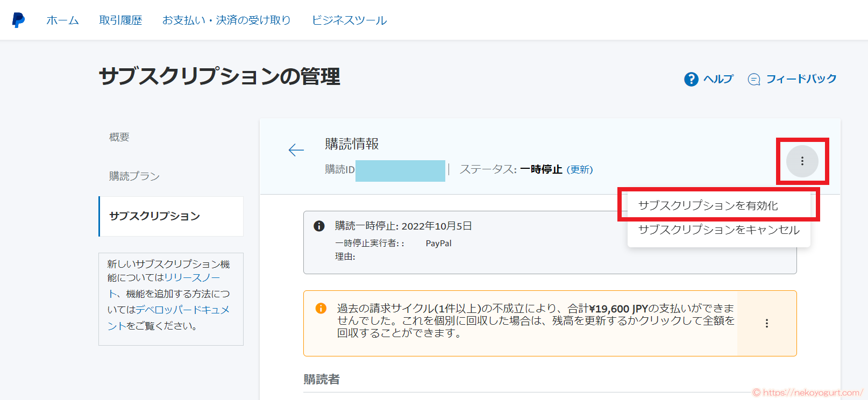
Task: Click the 一時停止 status value
Action: click(541, 169)
